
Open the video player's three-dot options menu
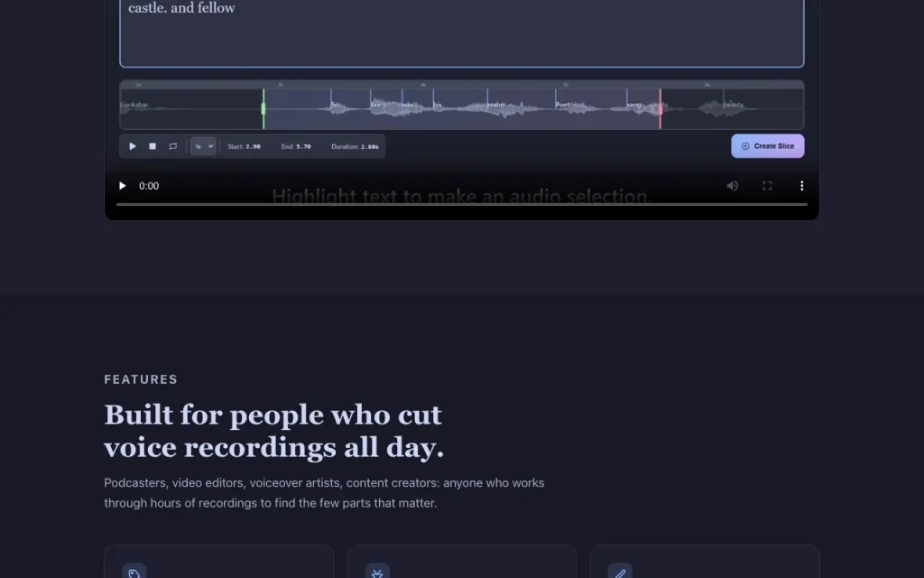(801, 186)
